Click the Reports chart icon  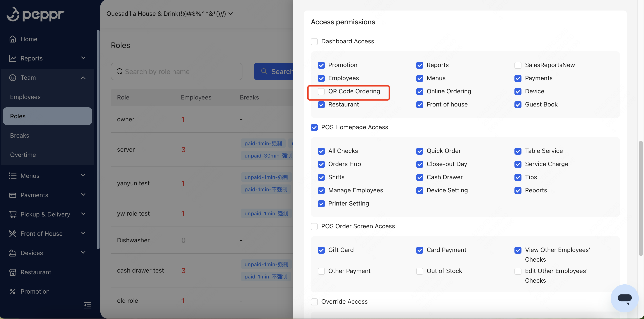(12, 58)
